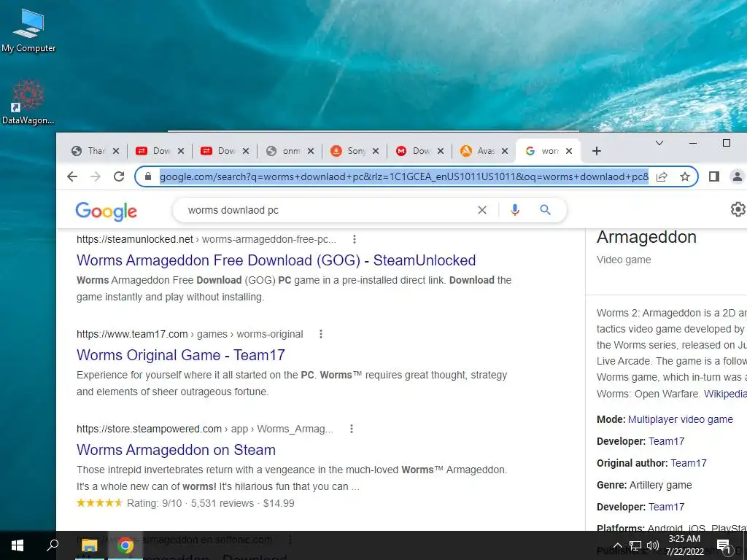Screen dimensions: 747x560
Task: Click Team17 link next to Original author
Action: coord(689,463)
